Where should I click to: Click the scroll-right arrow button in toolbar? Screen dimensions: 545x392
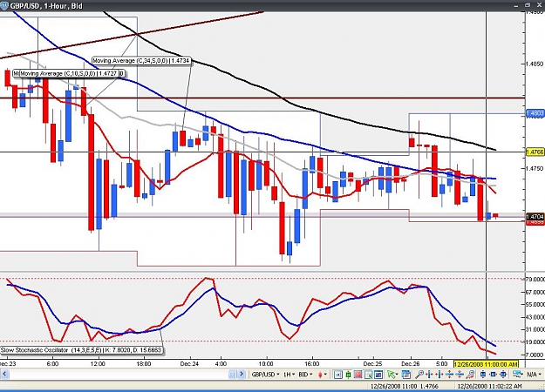point(242,375)
